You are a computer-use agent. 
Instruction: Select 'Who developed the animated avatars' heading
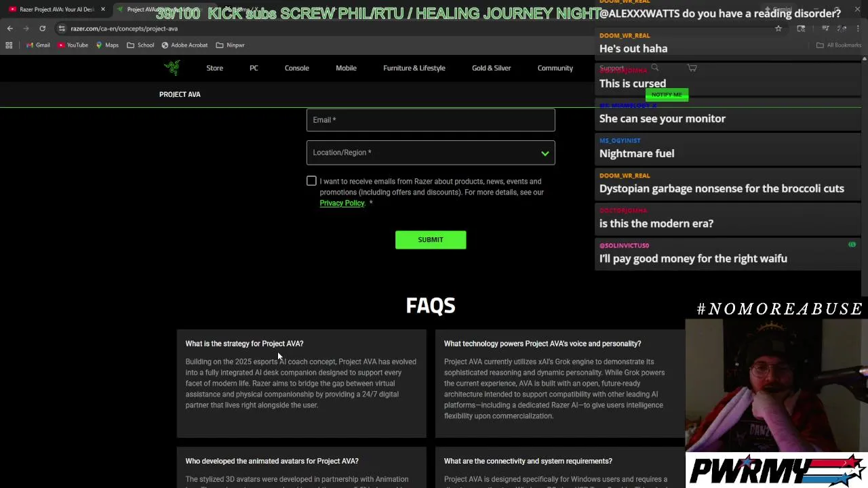point(272,461)
